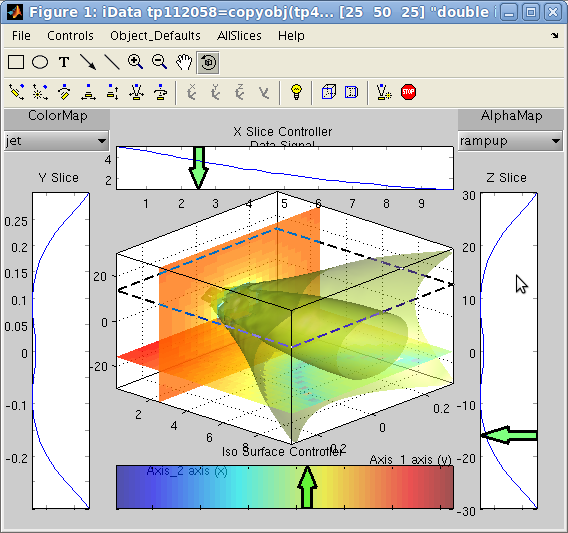Open the AlphaMap rampup dropdown
Image resolution: width=568 pixels, height=533 pixels.
[x=510, y=141]
